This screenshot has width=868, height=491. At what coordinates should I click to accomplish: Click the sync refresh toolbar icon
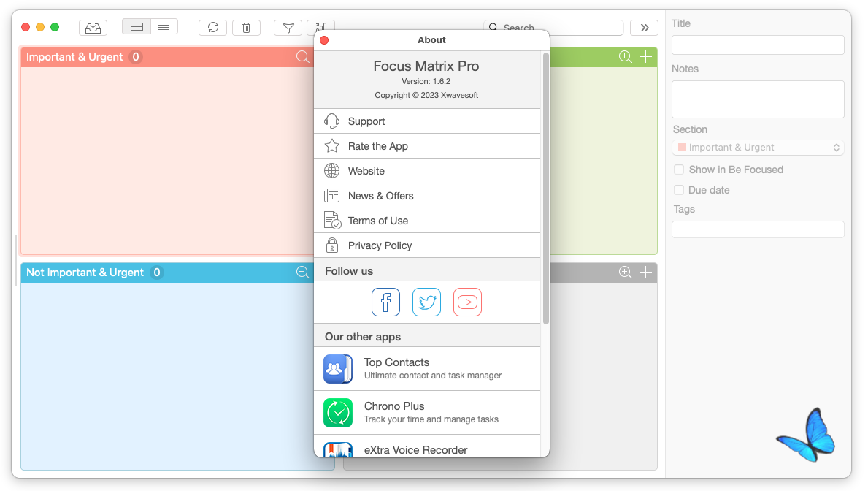click(x=213, y=27)
